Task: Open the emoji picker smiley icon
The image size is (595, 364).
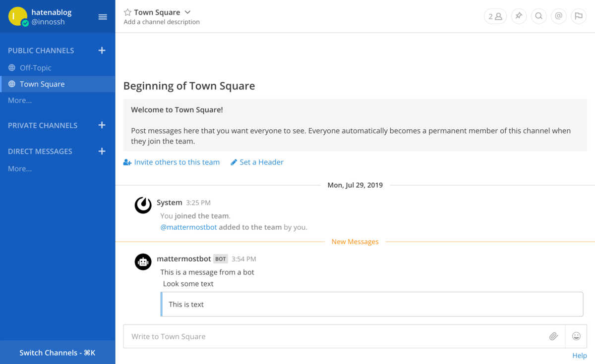Action: (576, 336)
